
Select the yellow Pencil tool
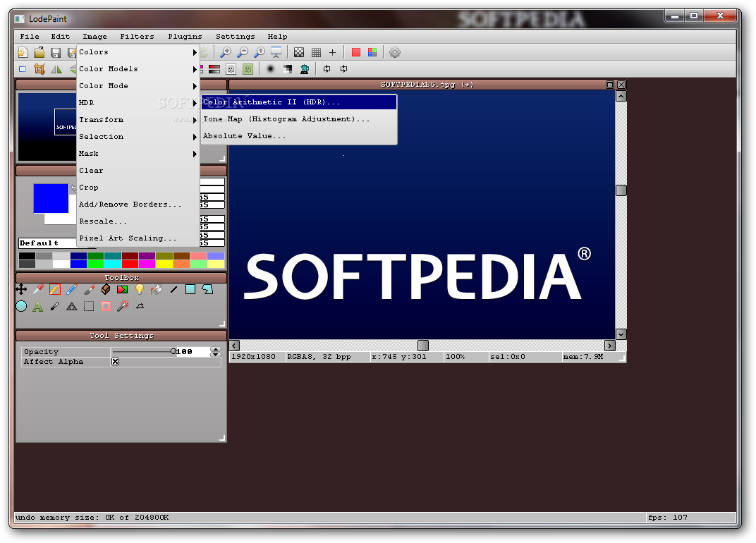tap(55, 289)
